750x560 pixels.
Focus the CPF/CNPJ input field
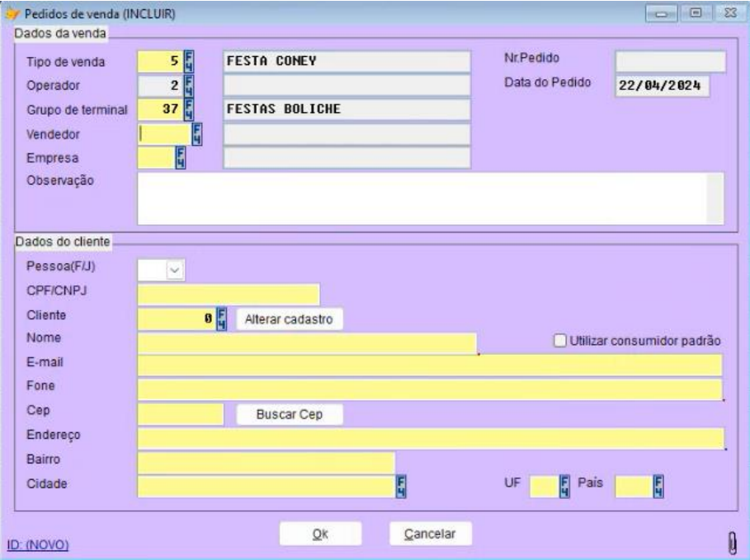(228, 294)
